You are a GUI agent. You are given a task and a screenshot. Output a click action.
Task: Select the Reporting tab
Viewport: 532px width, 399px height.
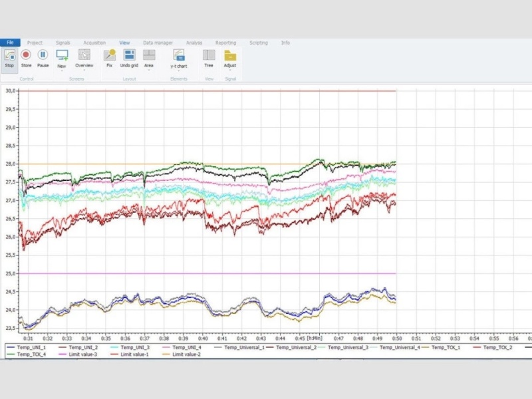click(225, 43)
